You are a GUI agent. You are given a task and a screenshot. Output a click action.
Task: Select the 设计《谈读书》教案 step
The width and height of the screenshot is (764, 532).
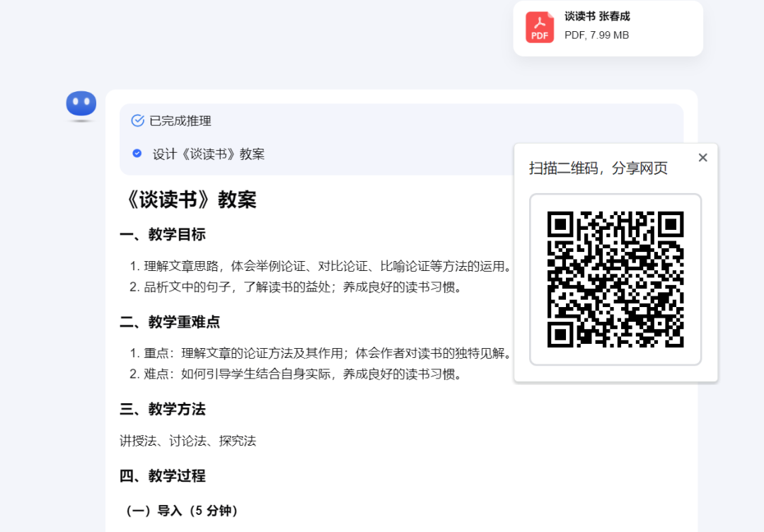coord(209,154)
